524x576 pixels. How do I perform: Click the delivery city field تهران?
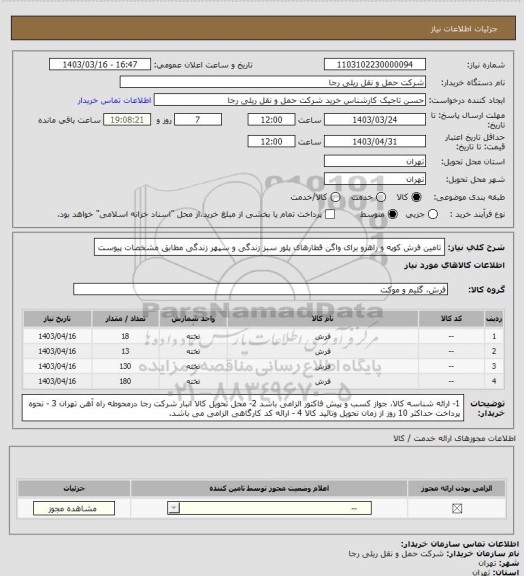pyautogui.click(x=375, y=179)
